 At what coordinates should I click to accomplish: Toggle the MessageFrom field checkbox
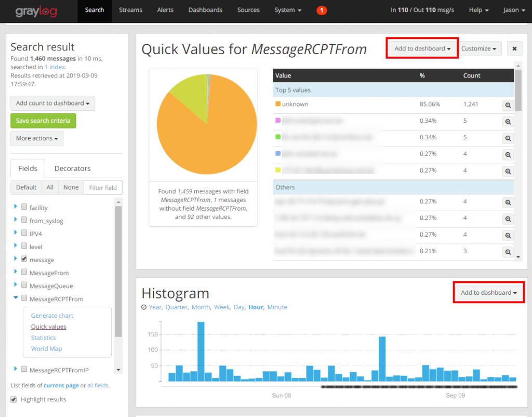pos(24,271)
